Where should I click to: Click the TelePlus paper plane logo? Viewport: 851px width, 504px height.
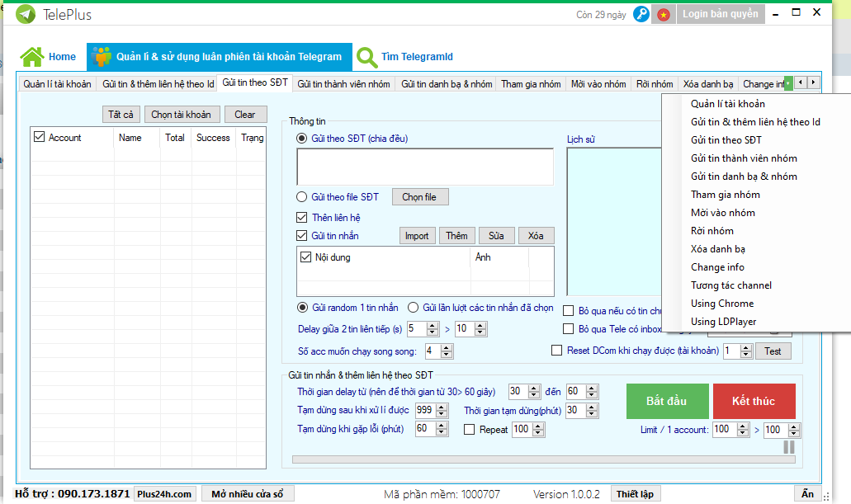point(26,14)
